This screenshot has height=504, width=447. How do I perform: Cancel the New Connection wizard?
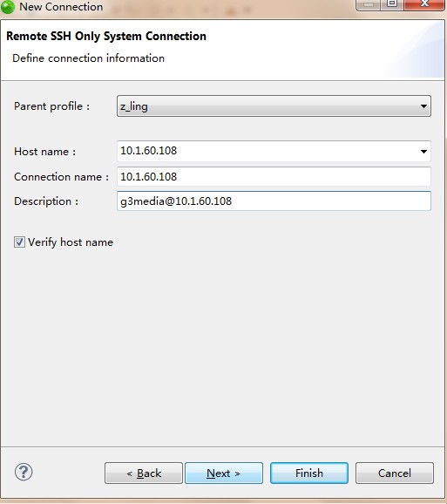395,473
